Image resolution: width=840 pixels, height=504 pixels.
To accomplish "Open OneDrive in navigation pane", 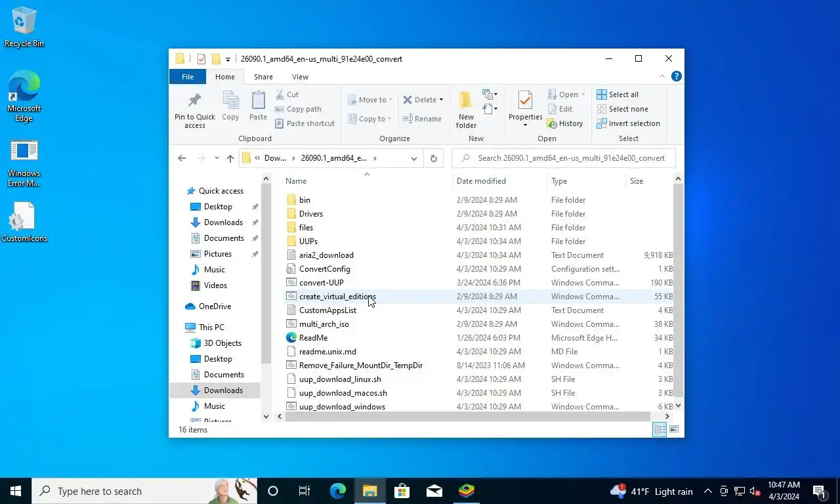I will coord(208,306).
